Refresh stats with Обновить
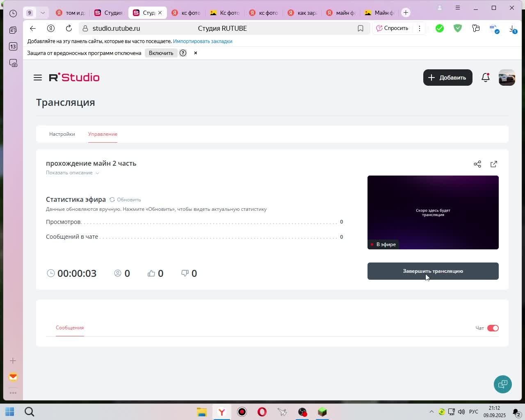525x420 pixels. point(125,200)
